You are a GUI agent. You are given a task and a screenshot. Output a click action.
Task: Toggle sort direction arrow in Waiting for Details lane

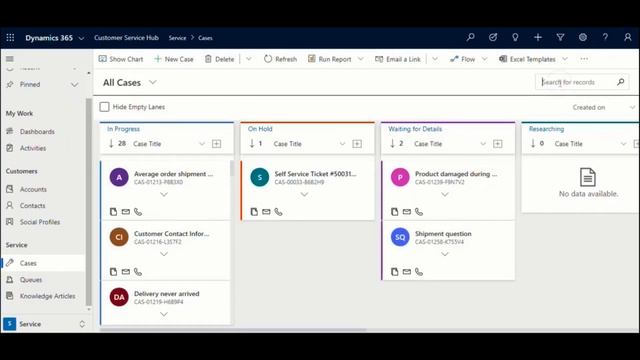point(392,144)
